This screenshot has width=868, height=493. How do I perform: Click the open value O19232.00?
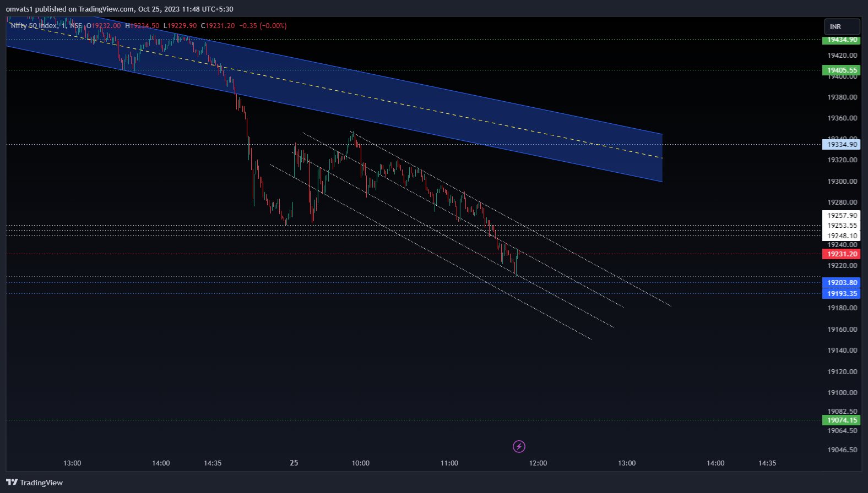pos(104,26)
